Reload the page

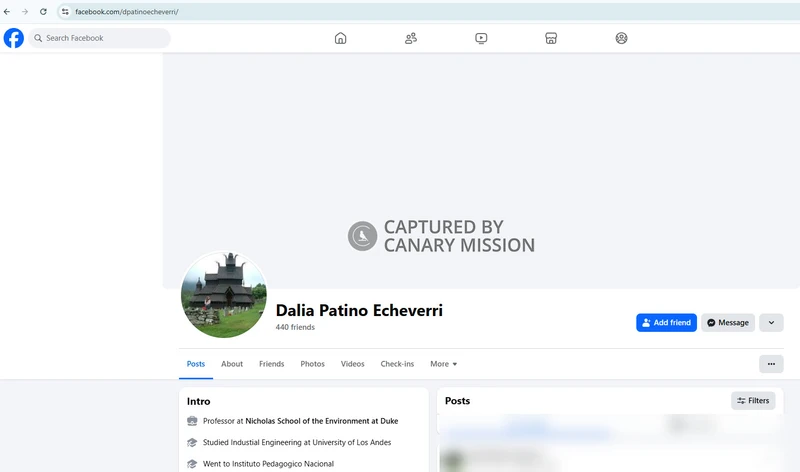43,12
